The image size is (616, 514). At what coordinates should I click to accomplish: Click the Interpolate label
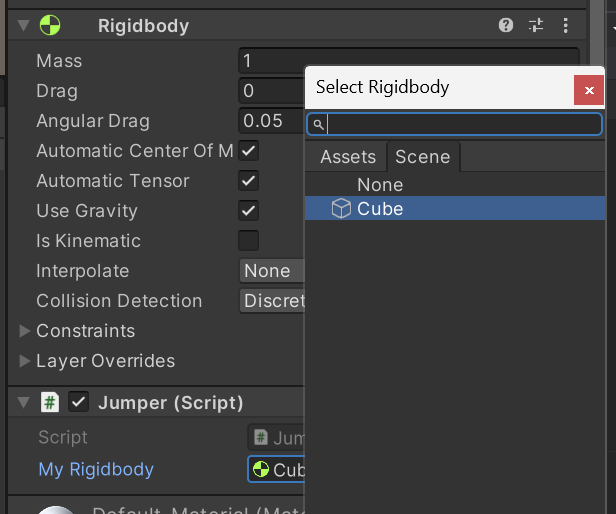coord(82,271)
